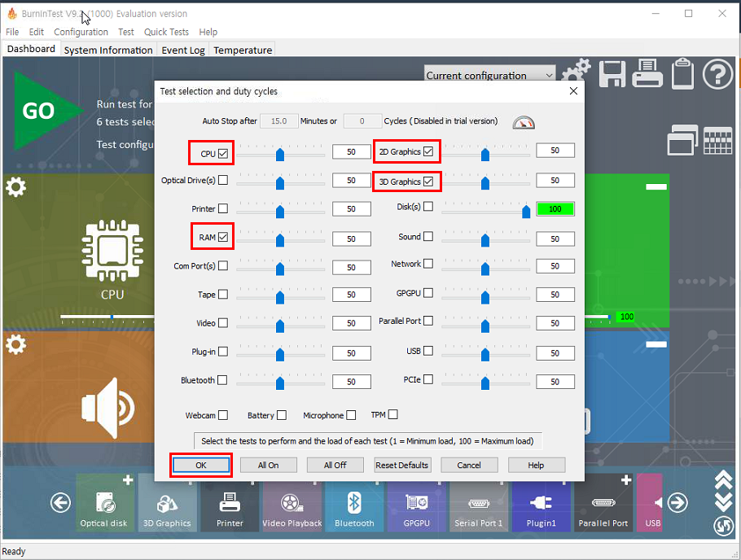Image resolution: width=741 pixels, height=560 pixels.
Task: Click the double up chevron icon
Action: [724, 480]
